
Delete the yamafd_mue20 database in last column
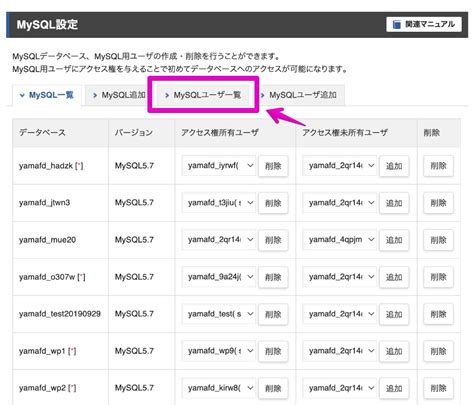438,240
